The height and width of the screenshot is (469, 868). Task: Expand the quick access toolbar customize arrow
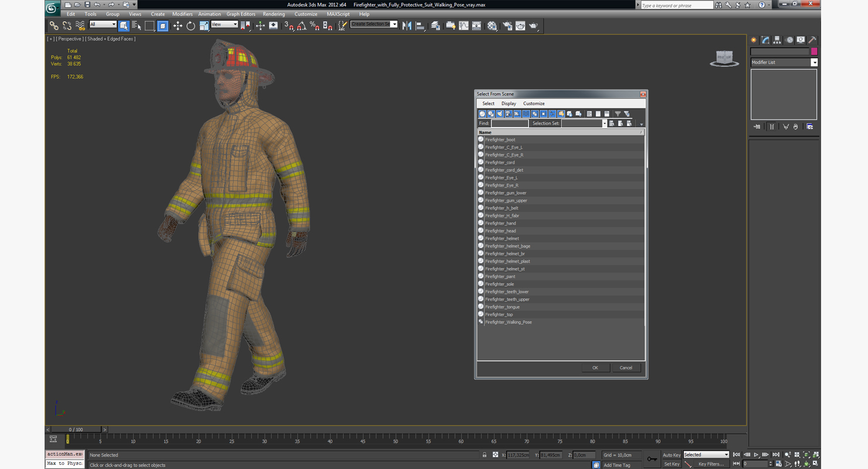134,5
